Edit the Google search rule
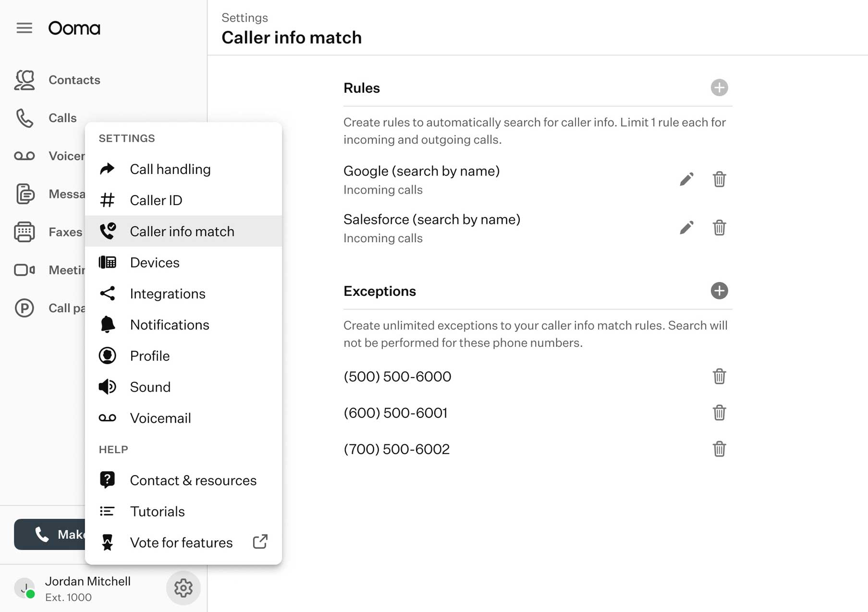 pos(686,179)
